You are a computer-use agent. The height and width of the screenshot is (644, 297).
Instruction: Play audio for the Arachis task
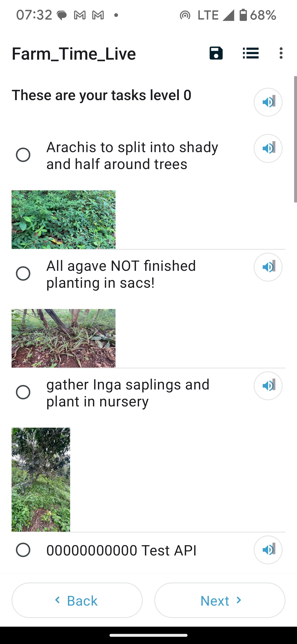[268, 148]
